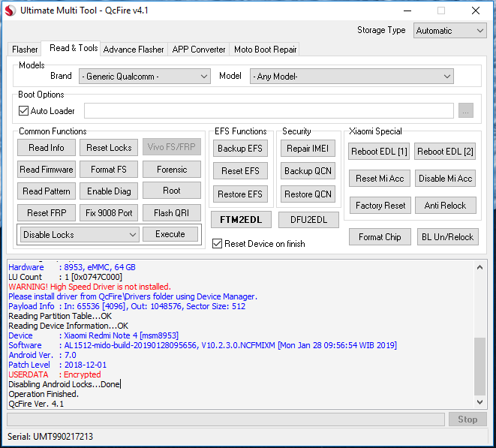The height and width of the screenshot is (448, 496).
Task: Switch to the Flasher tab
Action: pyautogui.click(x=25, y=50)
